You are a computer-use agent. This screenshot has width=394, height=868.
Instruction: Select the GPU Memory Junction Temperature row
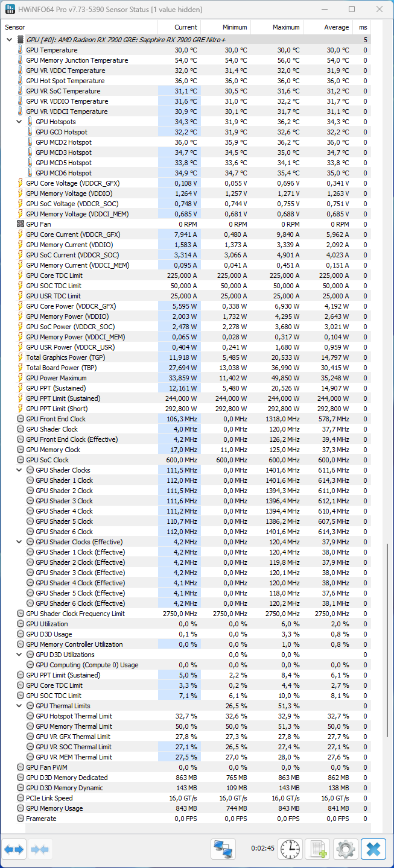coord(186,60)
